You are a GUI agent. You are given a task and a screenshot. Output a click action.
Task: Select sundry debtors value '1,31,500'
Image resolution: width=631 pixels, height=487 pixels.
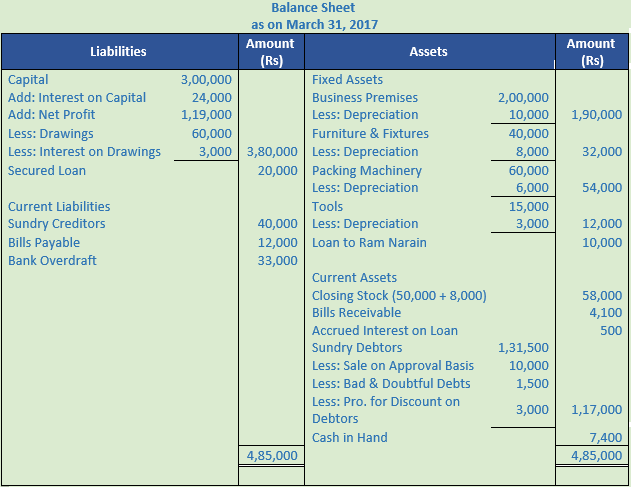523,348
